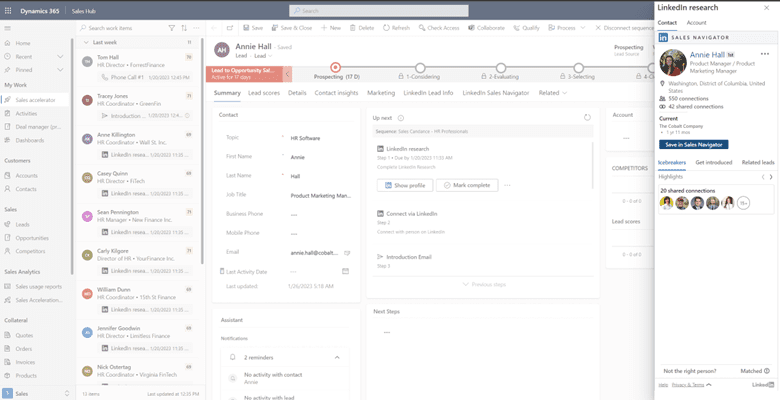Screen dimensions: 780x400
Task: Open Casey Quinn work item
Action: [137, 184]
